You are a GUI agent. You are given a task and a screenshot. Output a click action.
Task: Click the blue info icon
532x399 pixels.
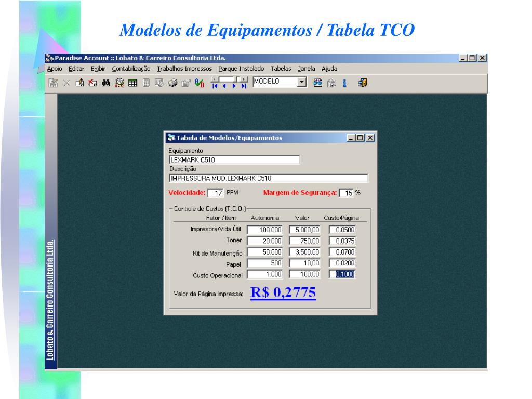(x=344, y=83)
